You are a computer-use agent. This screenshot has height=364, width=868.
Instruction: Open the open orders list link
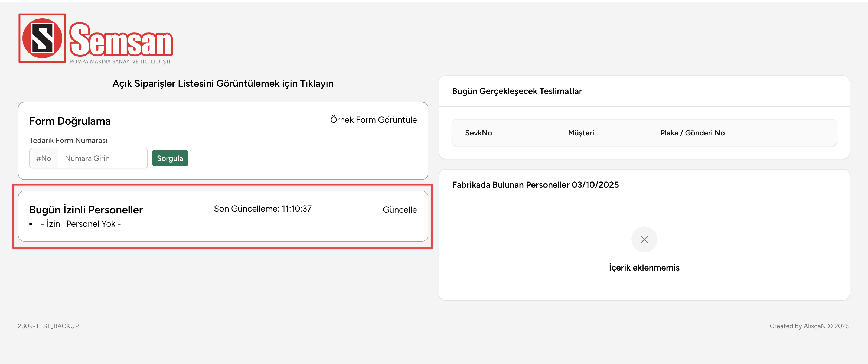point(223,84)
